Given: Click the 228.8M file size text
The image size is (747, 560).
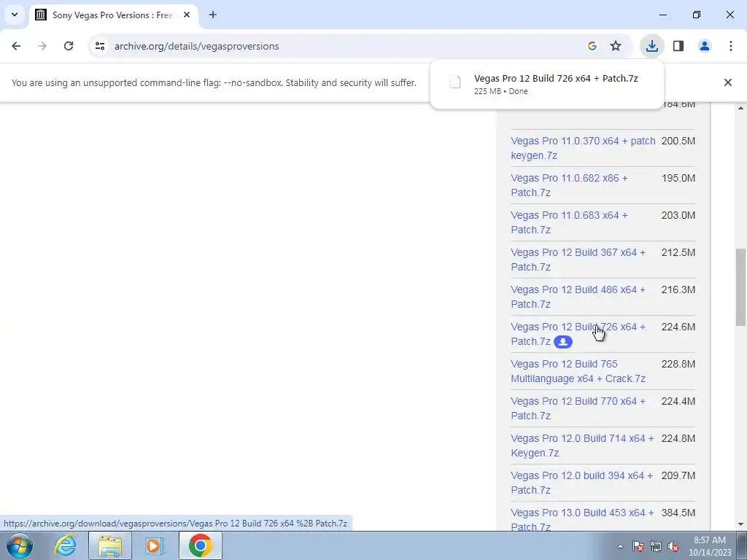Looking at the screenshot, I should pyautogui.click(x=678, y=365).
